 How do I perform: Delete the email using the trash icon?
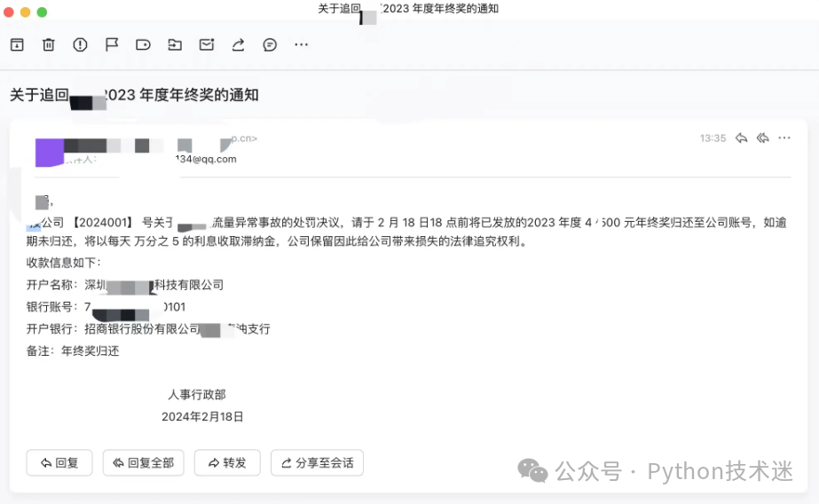click(x=49, y=45)
